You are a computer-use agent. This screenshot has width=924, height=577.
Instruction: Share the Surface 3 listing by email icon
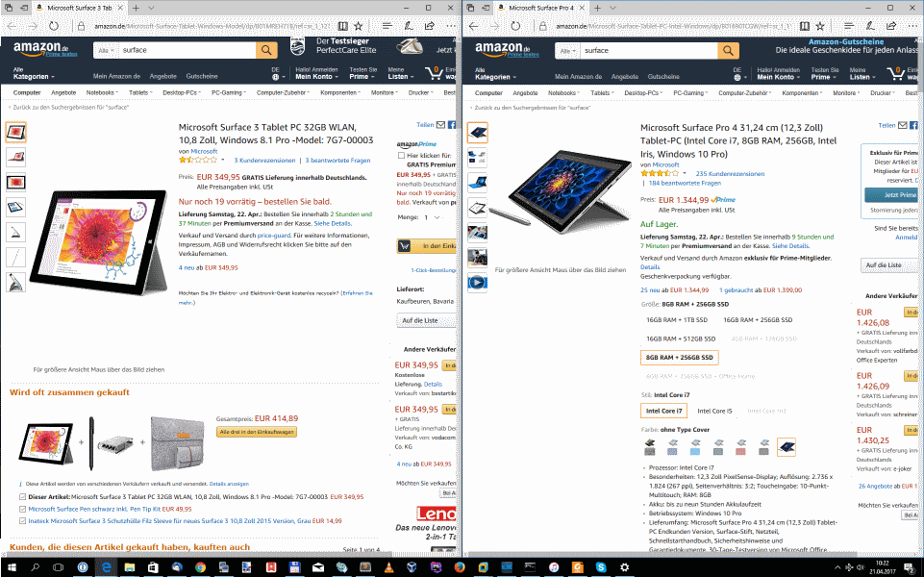[x=440, y=125]
